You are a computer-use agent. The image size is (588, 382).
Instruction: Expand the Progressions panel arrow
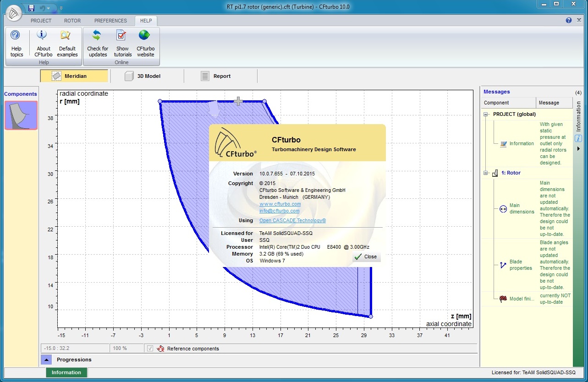(x=46, y=360)
